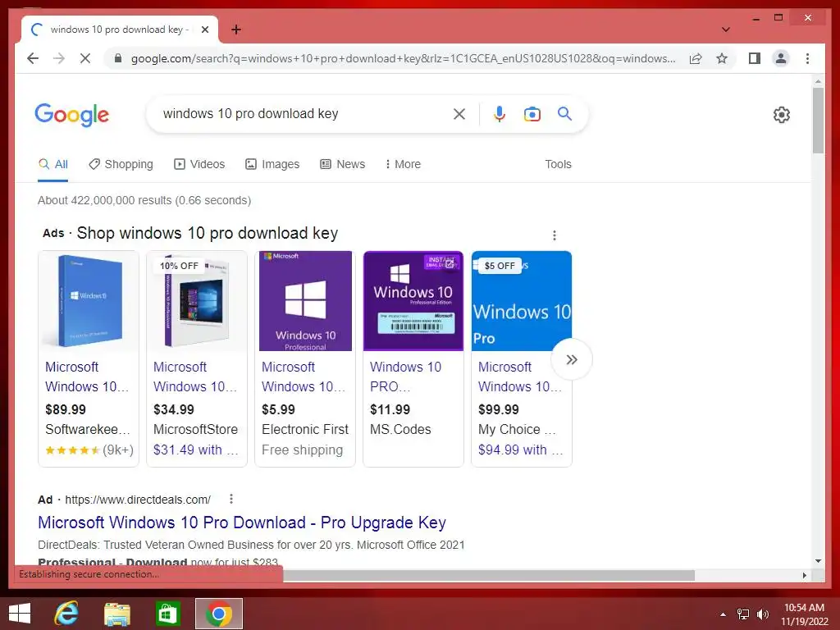Viewport: 840px width, 630px height.
Task: Open MicrosoftStore $34.99 product link
Action: click(195, 377)
